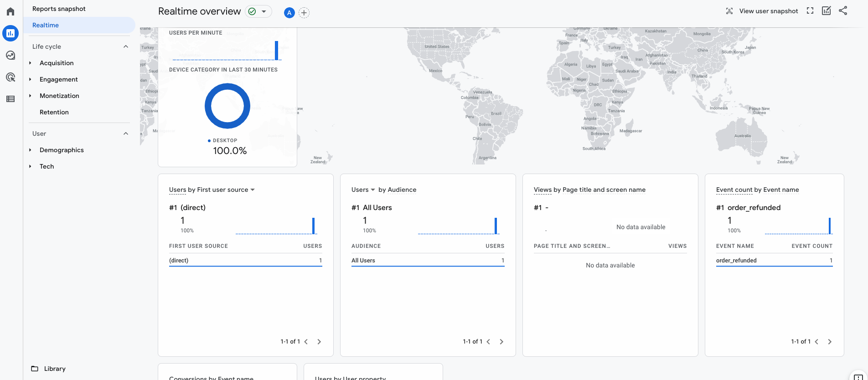This screenshot has height=380, width=868.
Task: Open the Advertising icon in rail
Action: [x=10, y=77]
